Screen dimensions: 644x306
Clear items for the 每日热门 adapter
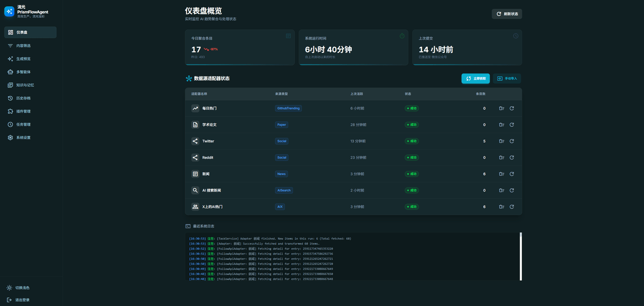(x=502, y=108)
